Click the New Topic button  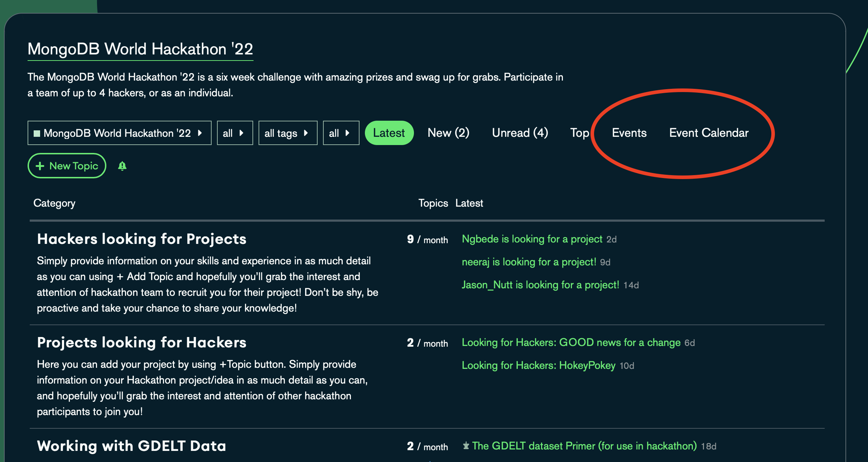pos(67,166)
